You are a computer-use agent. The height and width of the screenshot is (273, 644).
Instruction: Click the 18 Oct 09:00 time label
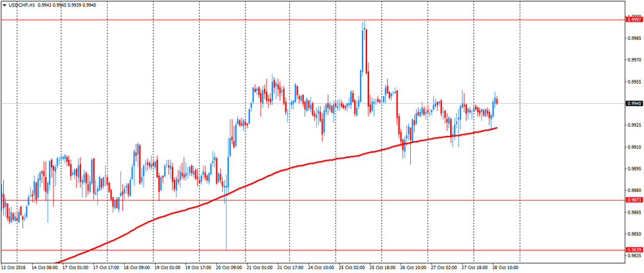137,267
